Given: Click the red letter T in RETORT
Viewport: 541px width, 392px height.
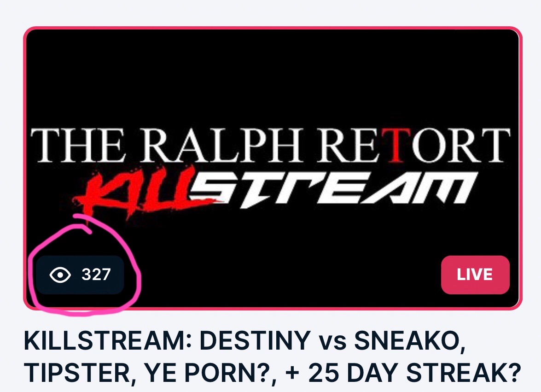Looking at the screenshot, I should (397, 145).
